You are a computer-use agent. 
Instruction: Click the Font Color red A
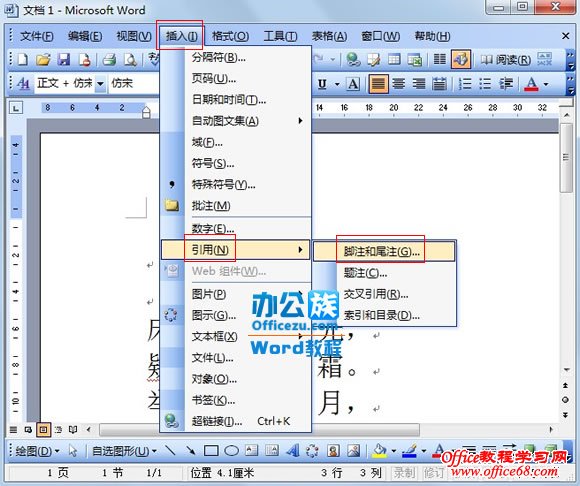531,84
